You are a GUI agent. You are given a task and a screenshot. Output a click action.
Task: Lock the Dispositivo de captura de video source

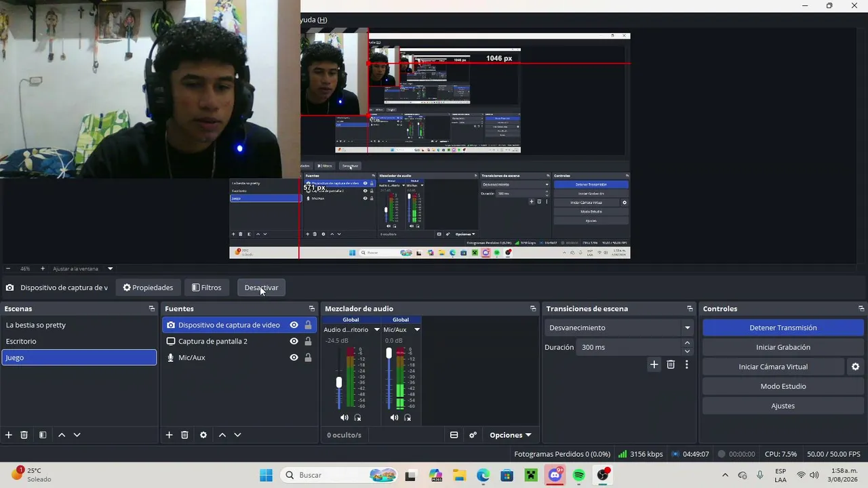point(308,325)
